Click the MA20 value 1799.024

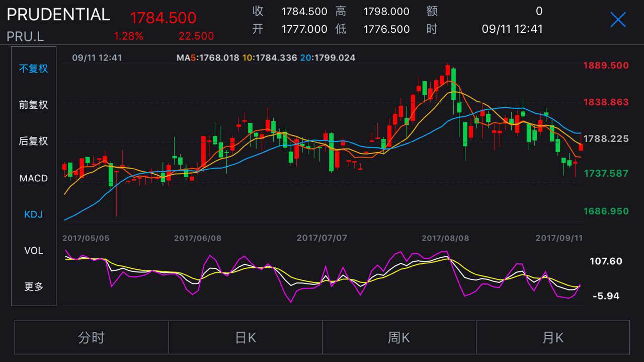[334, 58]
